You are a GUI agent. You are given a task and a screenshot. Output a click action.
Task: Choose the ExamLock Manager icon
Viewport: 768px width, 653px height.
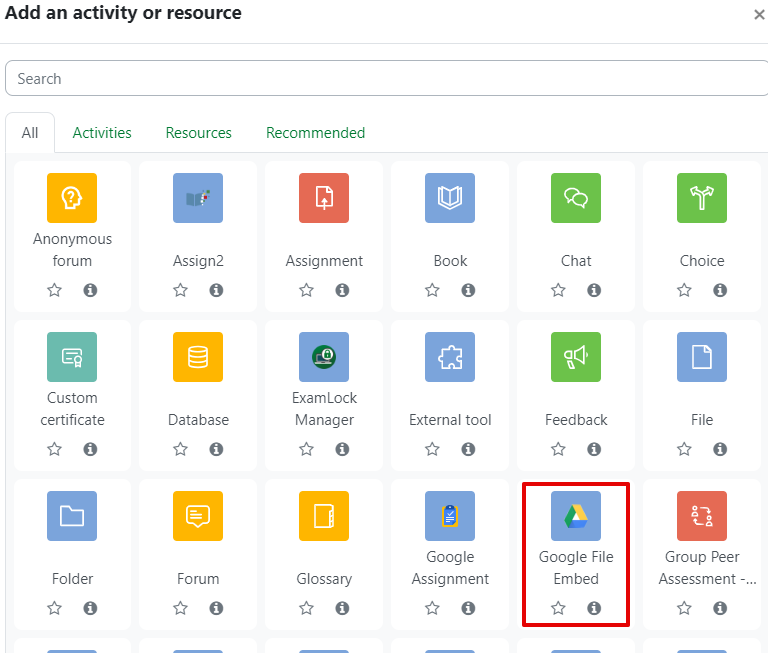[x=324, y=357]
